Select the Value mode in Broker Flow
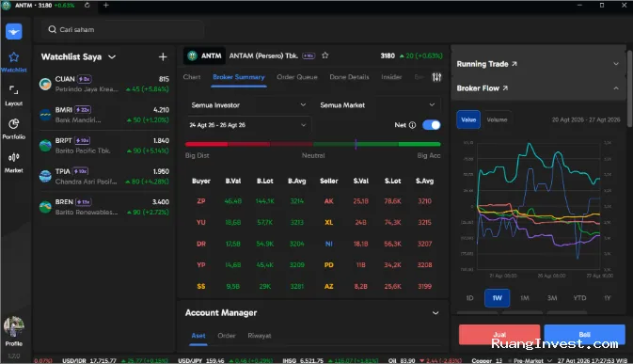Viewport: 633px width, 364px height. [468, 119]
